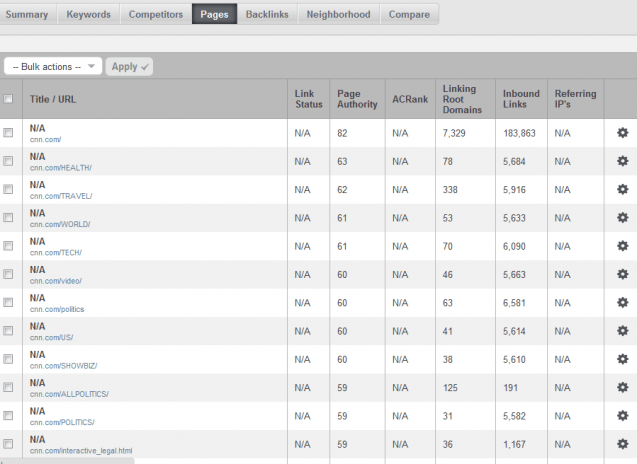Check the box for cnn.com/TRAVEL/ row
The height and width of the screenshot is (464, 637).
coord(8,189)
